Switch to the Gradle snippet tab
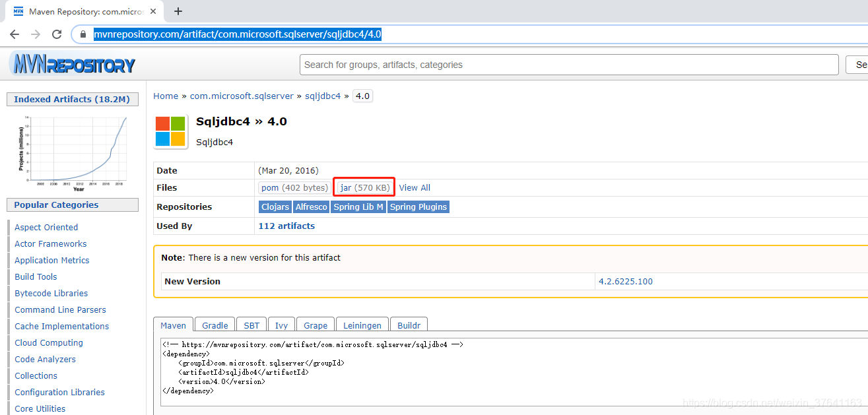 (214, 325)
